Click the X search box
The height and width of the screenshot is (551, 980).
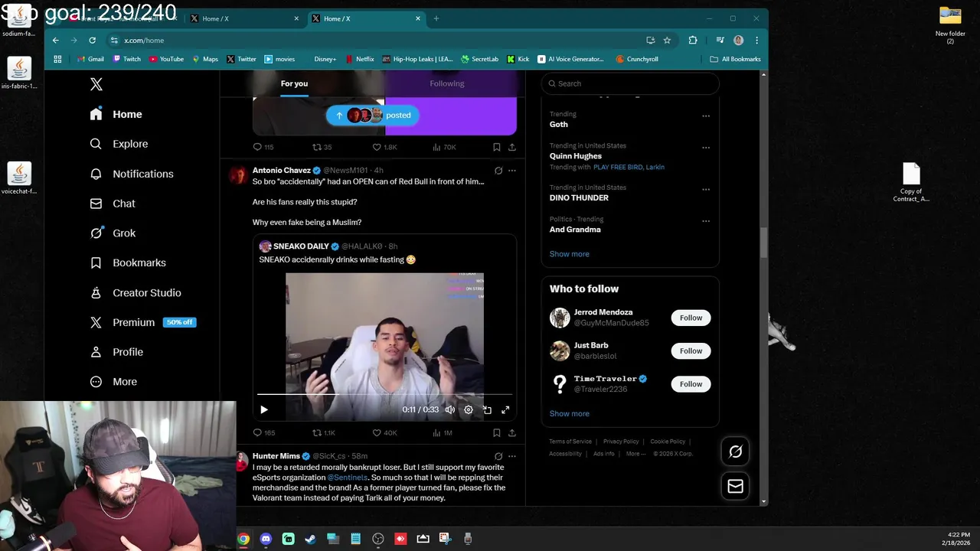[630, 83]
